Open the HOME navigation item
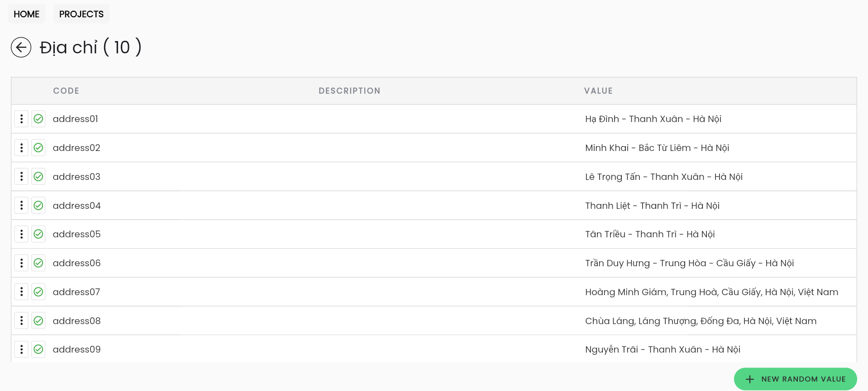This screenshot has height=391, width=868. pyautogui.click(x=27, y=14)
